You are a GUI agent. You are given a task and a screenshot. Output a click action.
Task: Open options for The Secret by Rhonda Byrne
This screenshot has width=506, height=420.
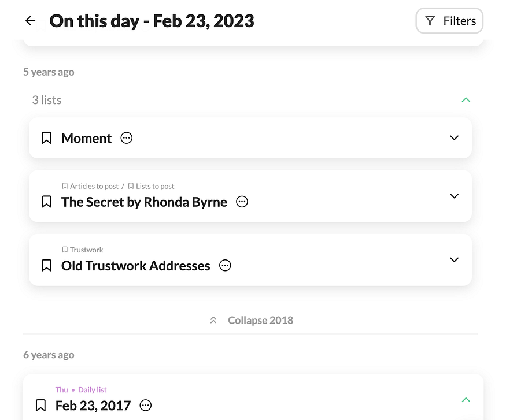click(242, 202)
